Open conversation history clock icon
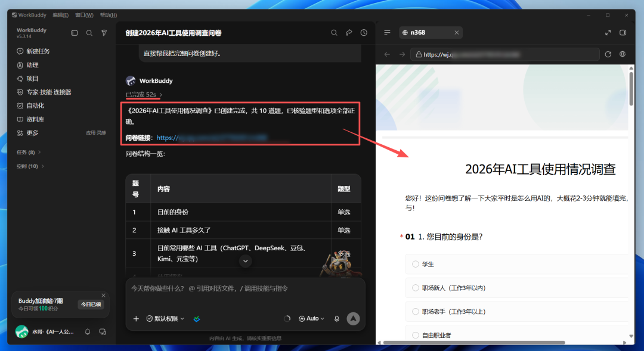 [364, 33]
